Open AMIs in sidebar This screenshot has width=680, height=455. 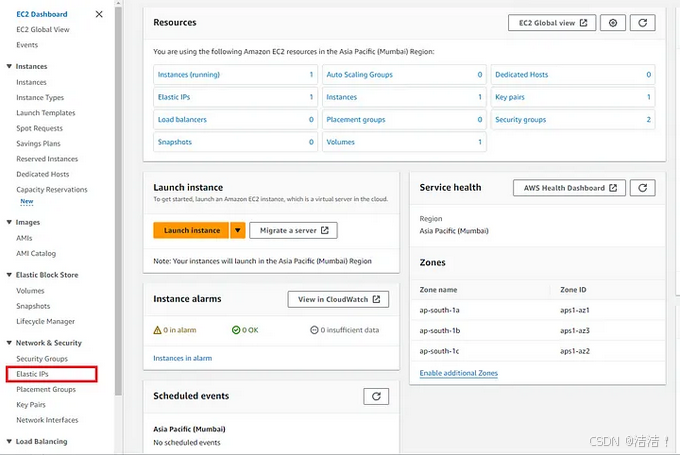[x=24, y=238]
